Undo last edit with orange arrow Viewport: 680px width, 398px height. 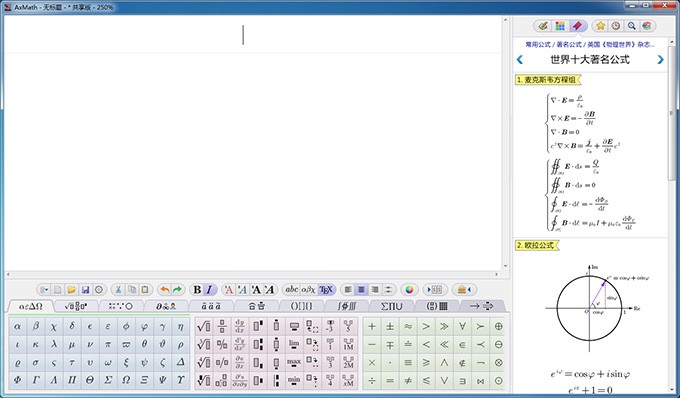pos(164,290)
